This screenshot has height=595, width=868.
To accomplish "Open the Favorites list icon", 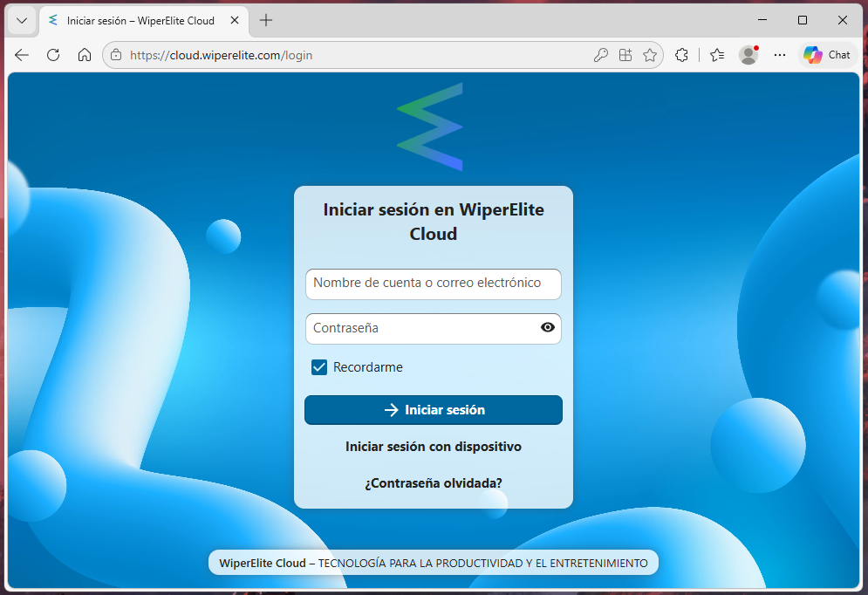I will coord(717,55).
